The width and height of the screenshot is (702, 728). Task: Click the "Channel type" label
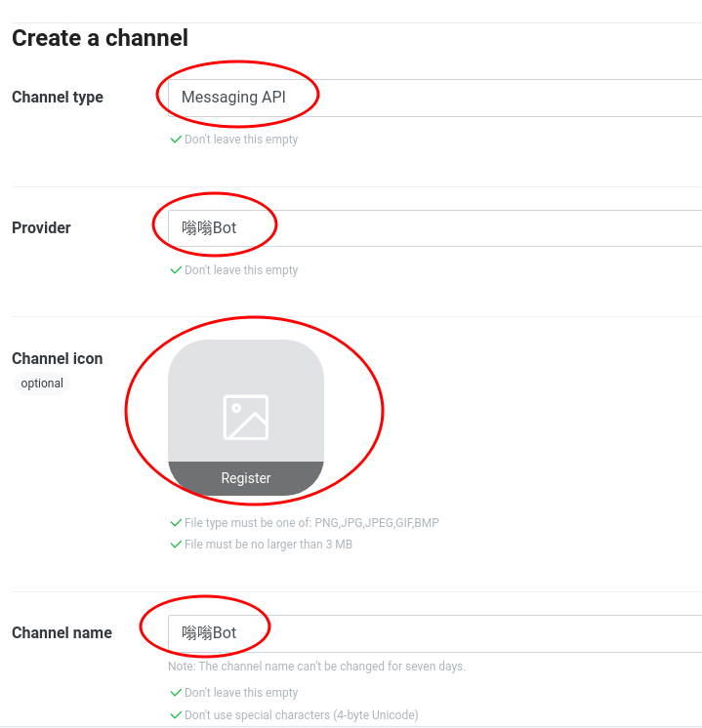(x=58, y=98)
